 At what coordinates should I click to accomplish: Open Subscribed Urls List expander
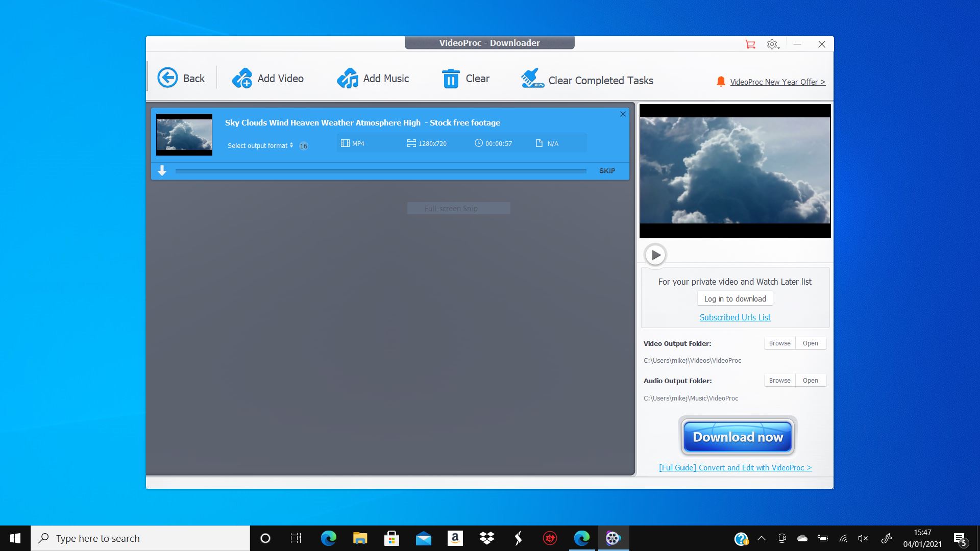tap(735, 316)
